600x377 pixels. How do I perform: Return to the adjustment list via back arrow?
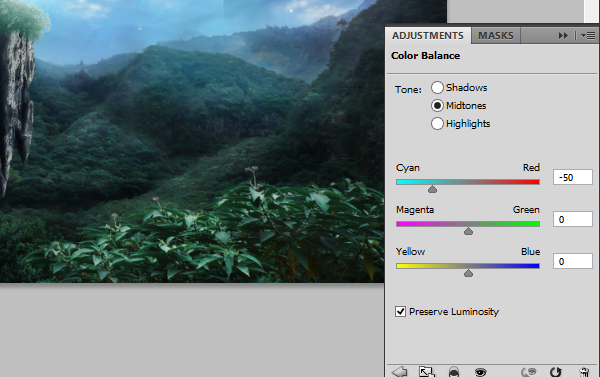pyautogui.click(x=400, y=372)
